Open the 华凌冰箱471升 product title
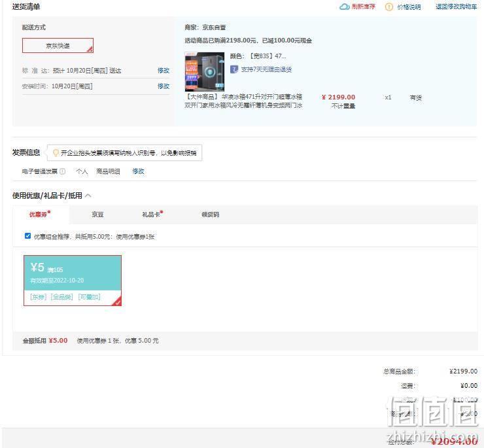 tap(243, 101)
